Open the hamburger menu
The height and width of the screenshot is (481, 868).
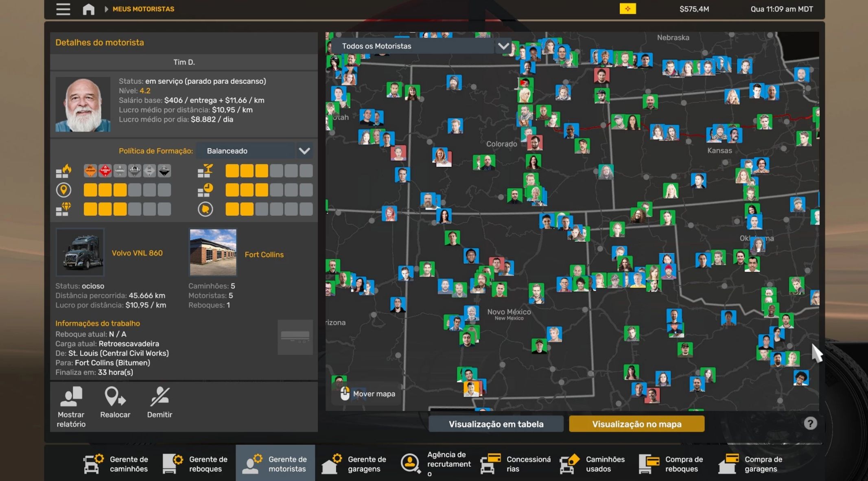[63, 9]
